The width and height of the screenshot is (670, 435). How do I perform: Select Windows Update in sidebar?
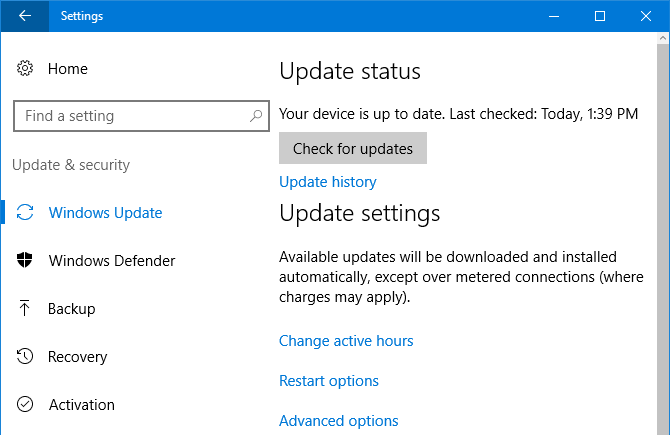coord(105,212)
